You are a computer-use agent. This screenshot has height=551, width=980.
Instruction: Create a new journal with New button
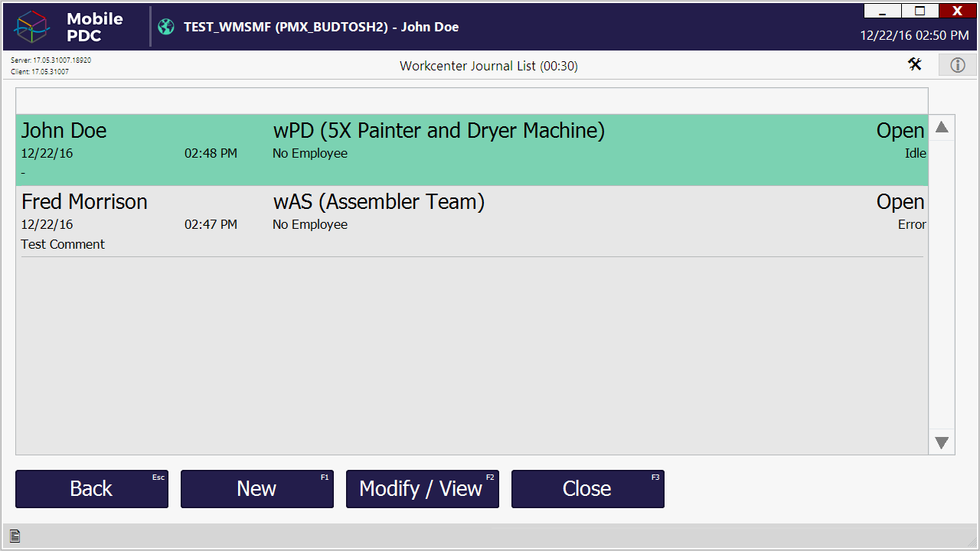[x=256, y=489]
